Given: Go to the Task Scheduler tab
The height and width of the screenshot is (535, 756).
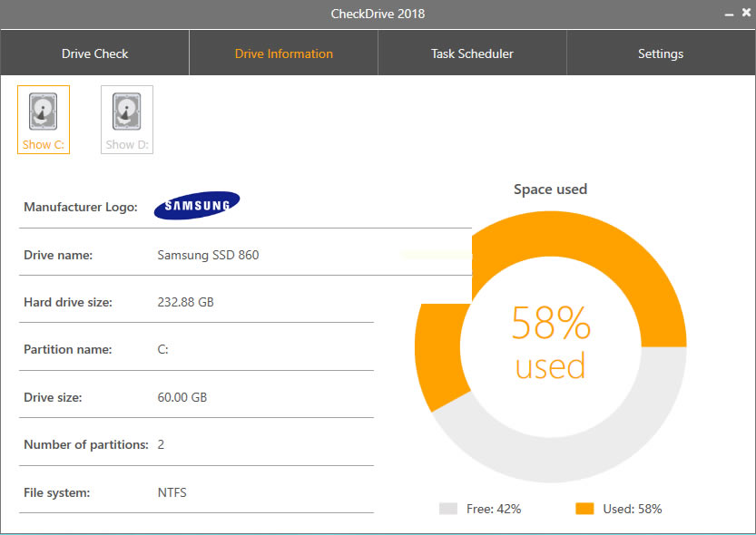Looking at the screenshot, I should point(472,53).
